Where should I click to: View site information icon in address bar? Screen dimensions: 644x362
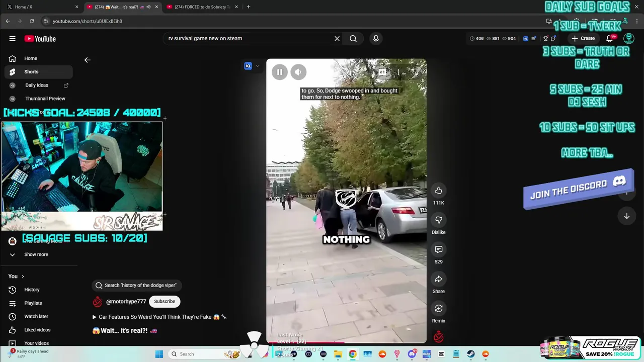click(x=46, y=21)
